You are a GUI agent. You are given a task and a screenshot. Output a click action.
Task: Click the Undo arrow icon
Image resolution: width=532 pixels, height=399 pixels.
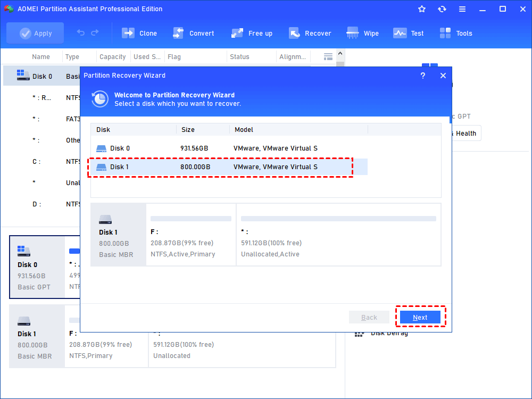81,33
